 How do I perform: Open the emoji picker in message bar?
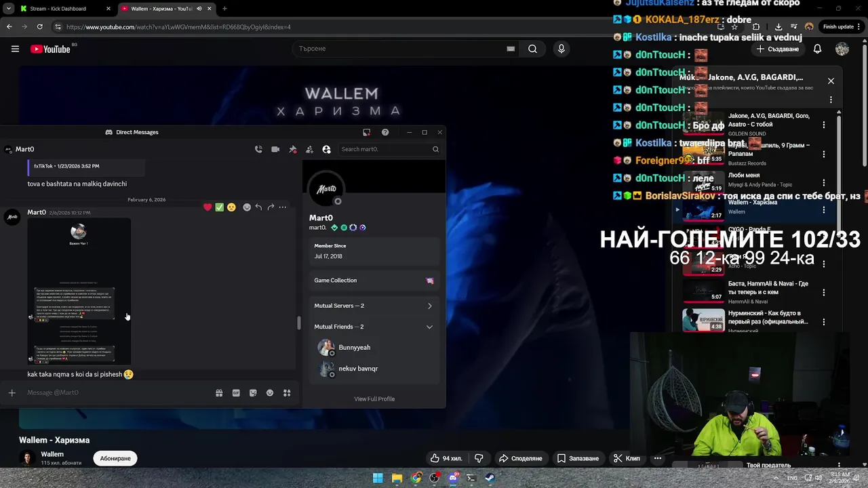click(x=270, y=392)
